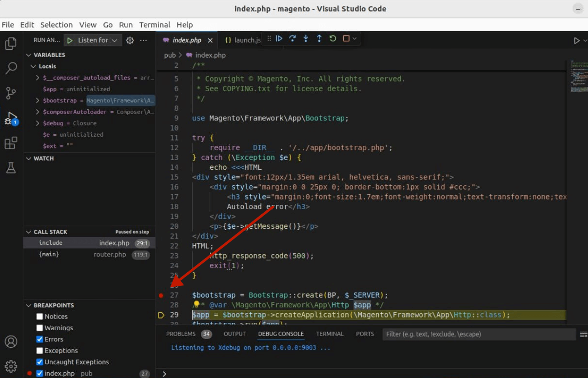Expand the $debug Closure variable
Viewport: 588px width, 378px height.
click(38, 123)
